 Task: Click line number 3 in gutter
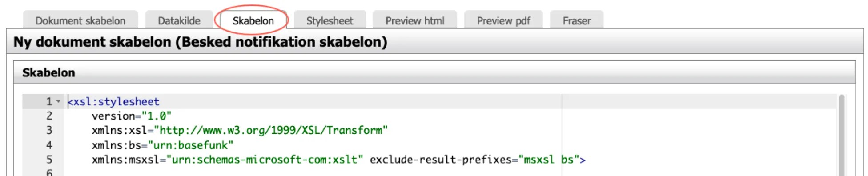pyautogui.click(x=49, y=130)
